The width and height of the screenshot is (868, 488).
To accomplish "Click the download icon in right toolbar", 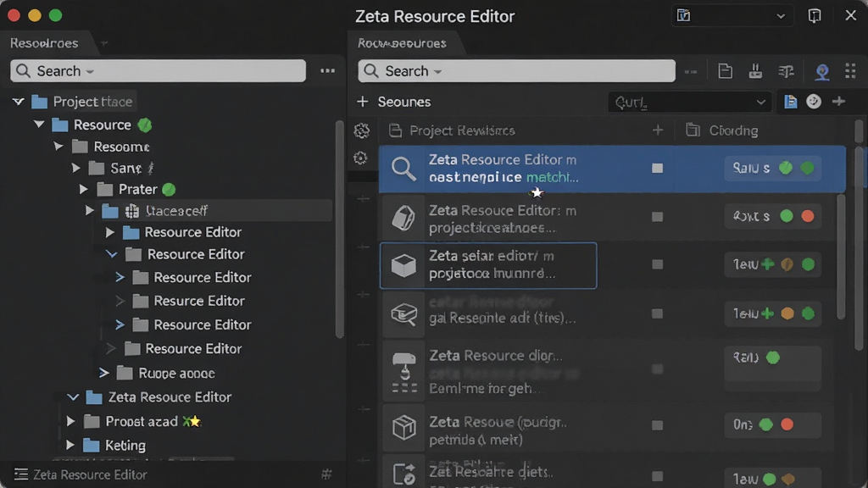I will tap(755, 71).
